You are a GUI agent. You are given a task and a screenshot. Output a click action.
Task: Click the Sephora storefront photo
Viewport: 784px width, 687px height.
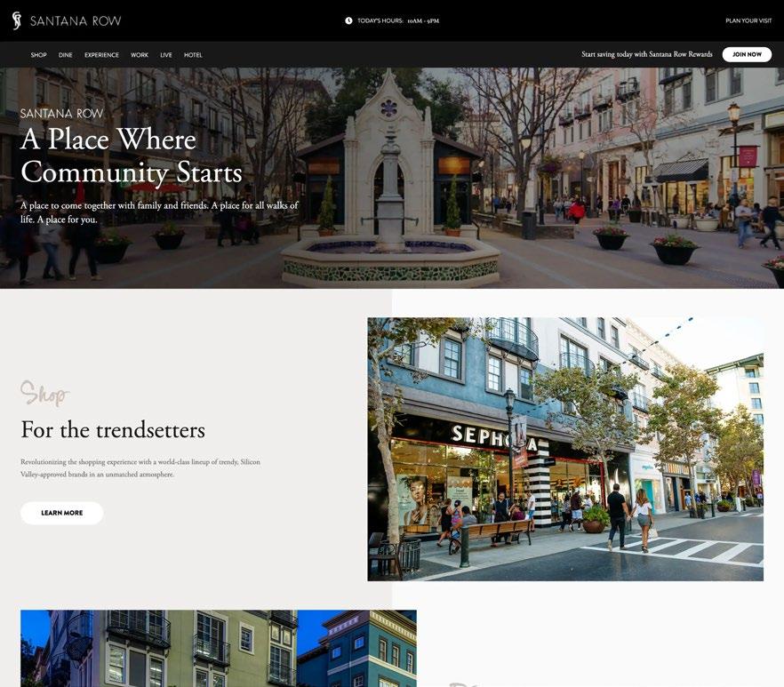(x=565, y=449)
